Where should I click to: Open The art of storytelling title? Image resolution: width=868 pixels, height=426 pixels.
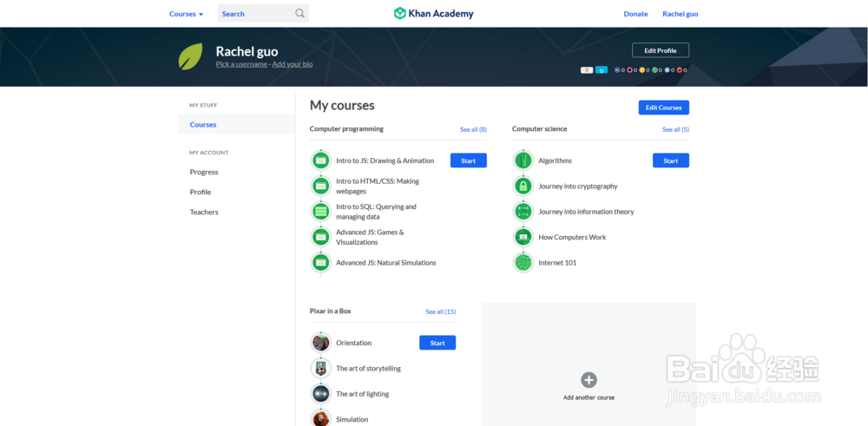369,368
